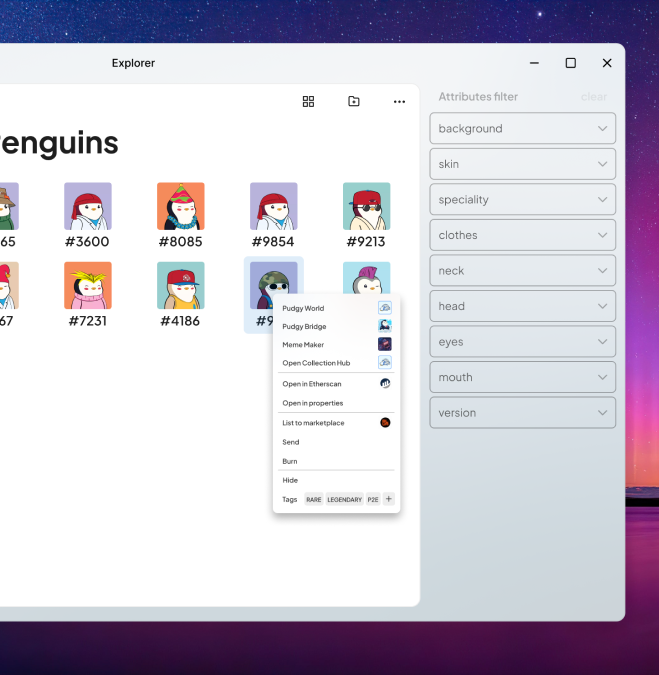The width and height of the screenshot is (659, 675).
Task: Expand the skin attribute filter
Action: point(523,164)
